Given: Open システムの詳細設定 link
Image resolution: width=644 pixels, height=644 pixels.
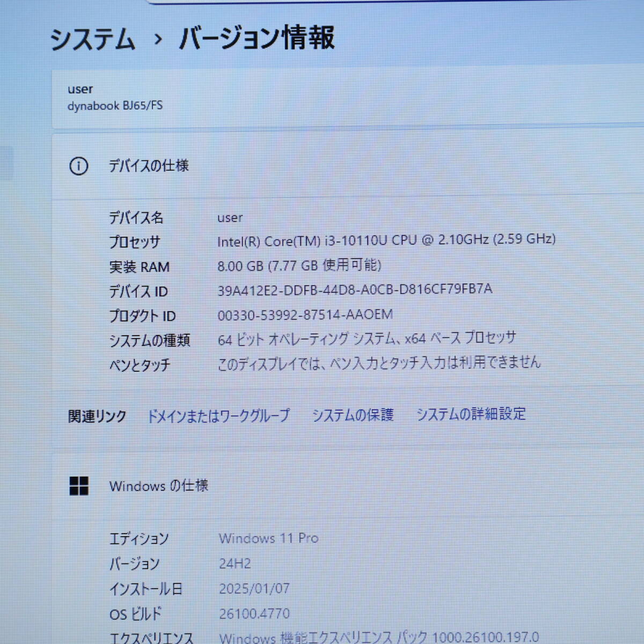Looking at the screenshot, I should point(471,414).
